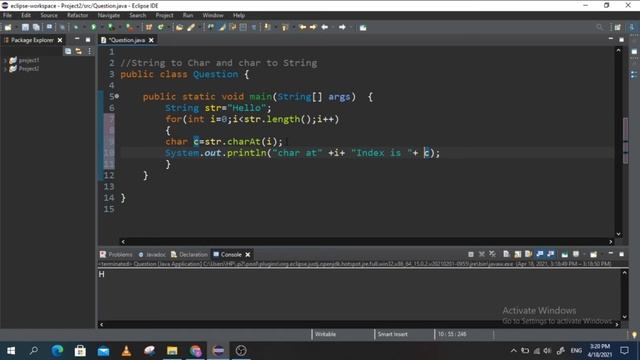Click Remove Launch X icon in Console
The height and width of the screenshot is (360, 640).
click(x=482, y=254)
